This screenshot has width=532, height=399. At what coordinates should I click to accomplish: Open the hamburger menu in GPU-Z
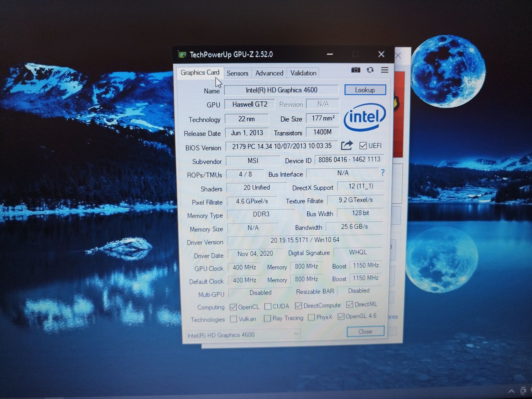point(385,70)
